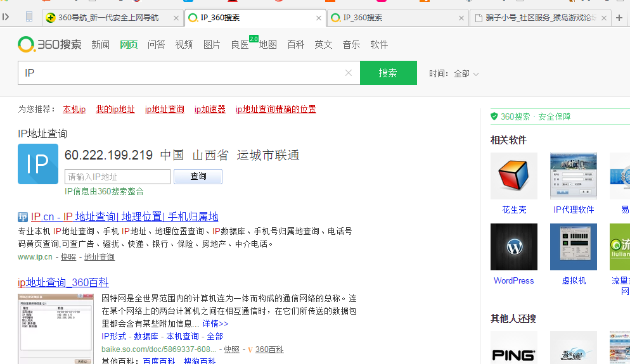Open the 百科 search category
Viewport: 630px width, 364px height.
tap(296, 44)
